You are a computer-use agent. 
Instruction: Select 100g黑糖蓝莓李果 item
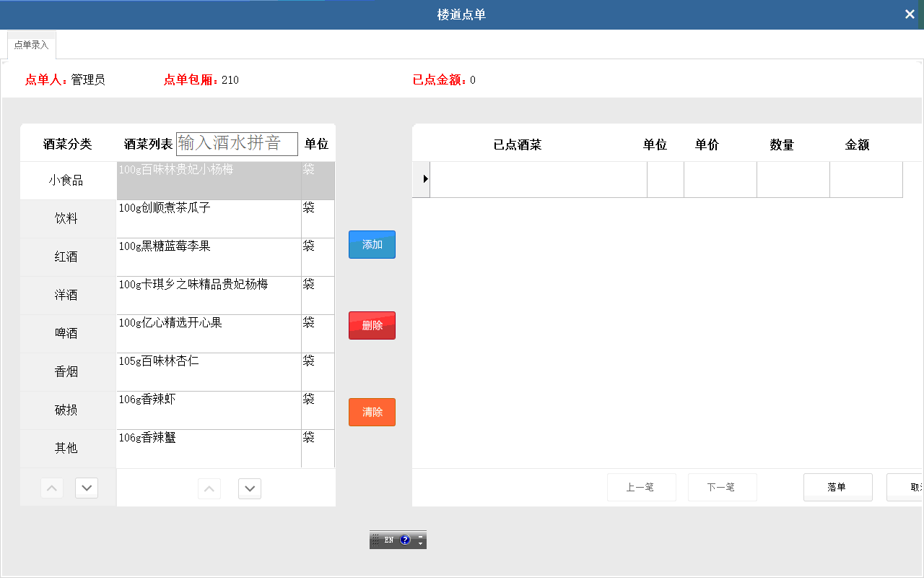209,257
